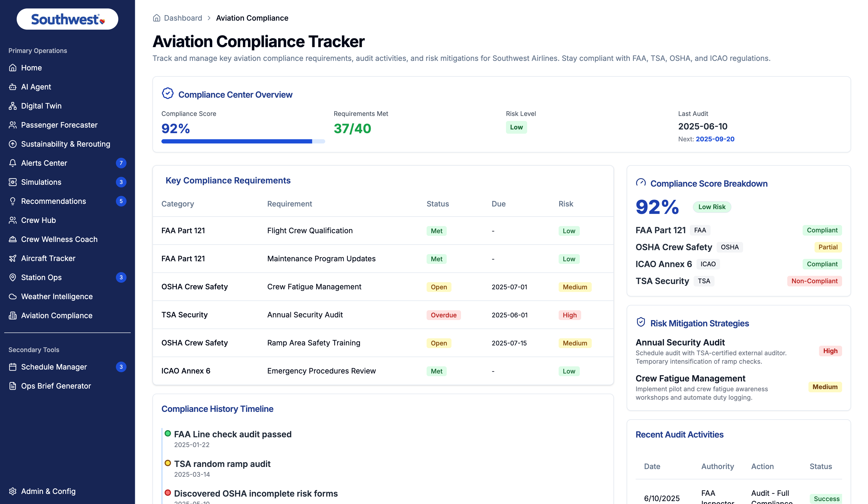Click the ICAO tag beside ICAO Annex 6
868x504 pixels.
tap(708, 264)
